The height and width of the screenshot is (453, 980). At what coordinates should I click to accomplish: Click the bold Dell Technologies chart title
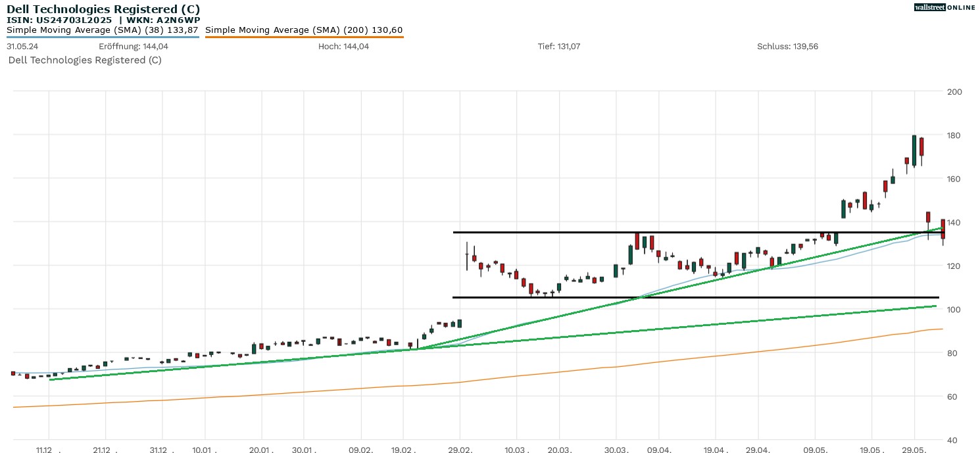click(x=103, y=9)
